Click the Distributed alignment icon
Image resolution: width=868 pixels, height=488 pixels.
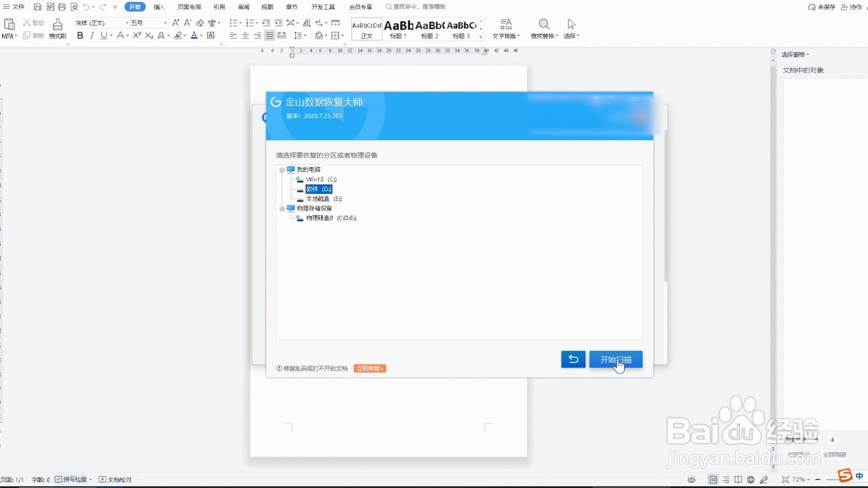coord(282,35)
